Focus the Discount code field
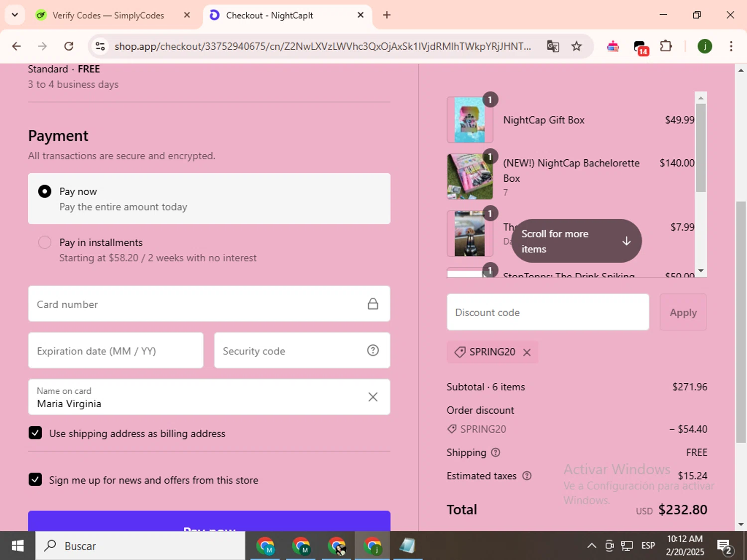The height and width of the screenshot is (560, 747). click(x=548, y=312)
